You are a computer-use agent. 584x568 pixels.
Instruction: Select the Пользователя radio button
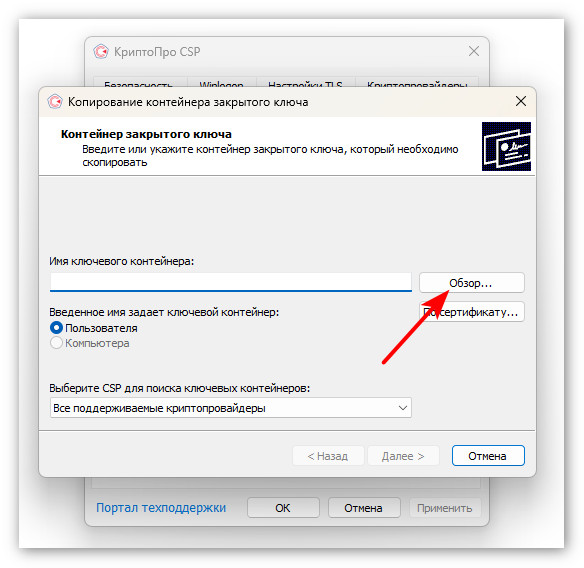pos(56,328)
